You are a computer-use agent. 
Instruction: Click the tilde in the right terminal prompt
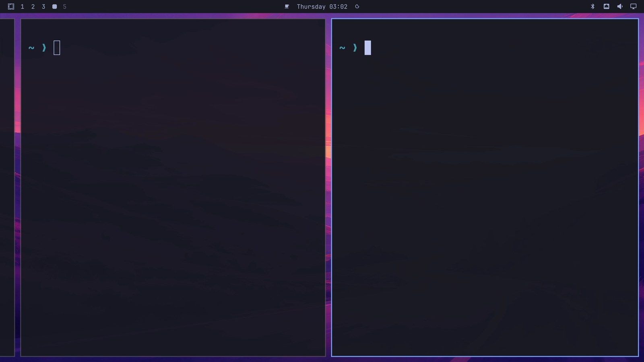(x=342, y=48)
